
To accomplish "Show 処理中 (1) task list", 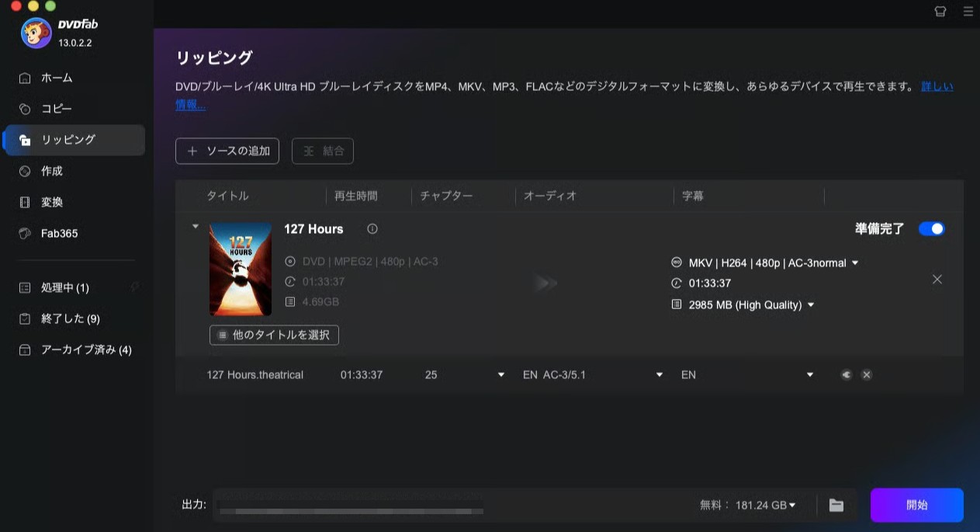I will [x=74, y=287].
